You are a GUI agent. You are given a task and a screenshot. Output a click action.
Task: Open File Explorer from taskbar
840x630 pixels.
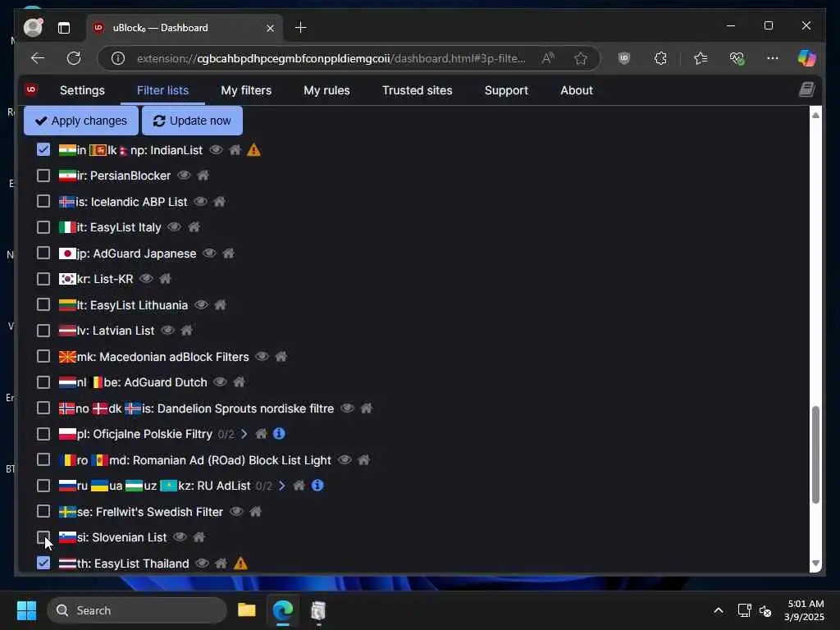(246, 610)
